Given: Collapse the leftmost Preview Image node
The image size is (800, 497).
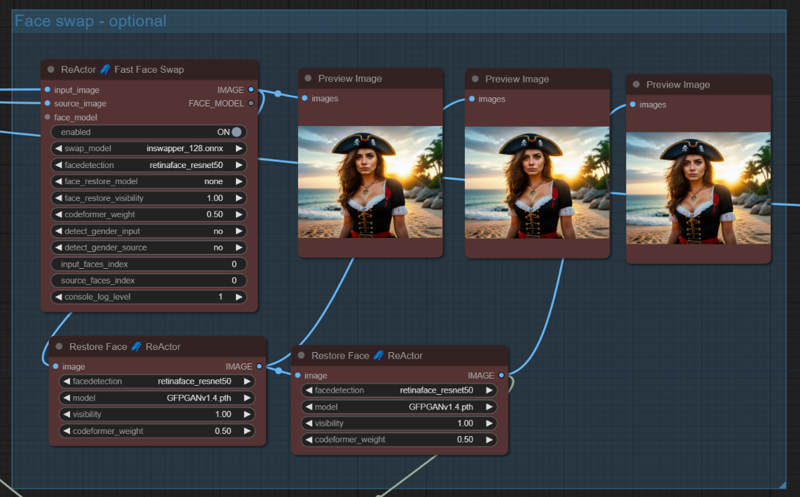Looking at the screenshot, I should coord(308,78).
